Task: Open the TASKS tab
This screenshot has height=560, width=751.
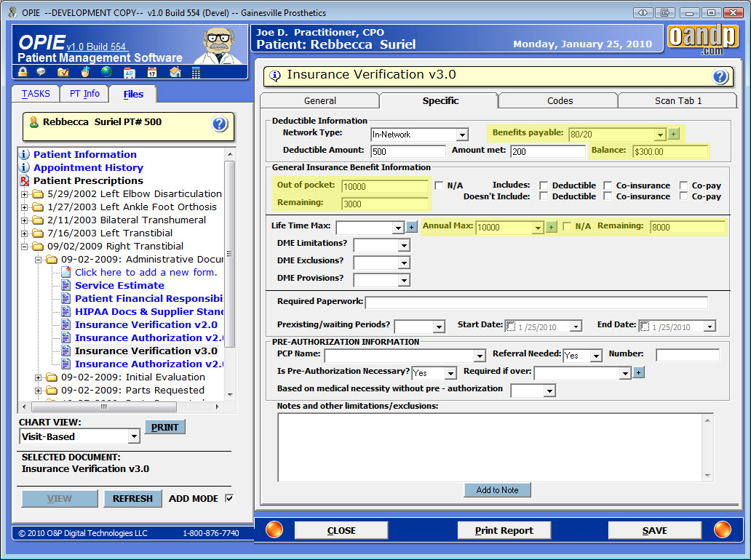Action: click(x=36, y=93)
